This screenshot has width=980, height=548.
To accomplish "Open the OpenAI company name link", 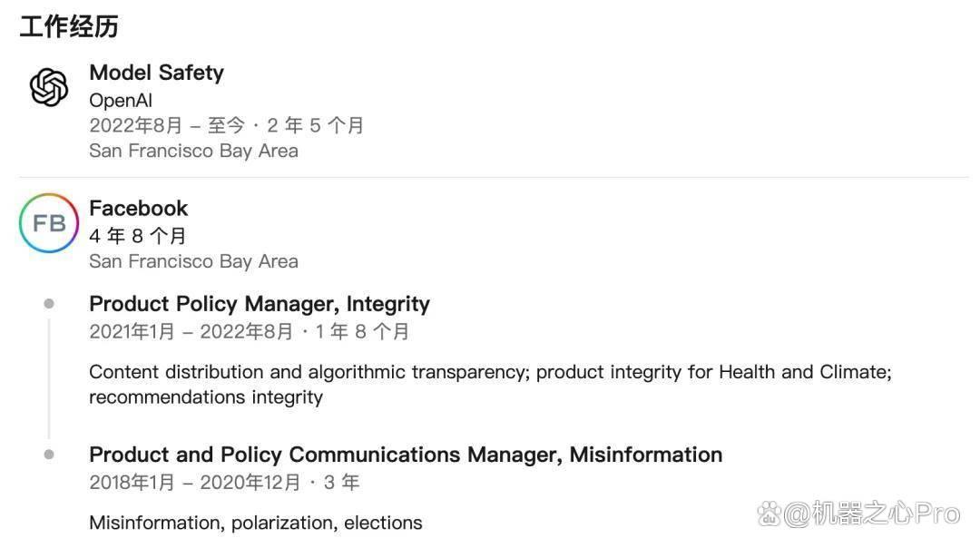I will coord(121,100).
